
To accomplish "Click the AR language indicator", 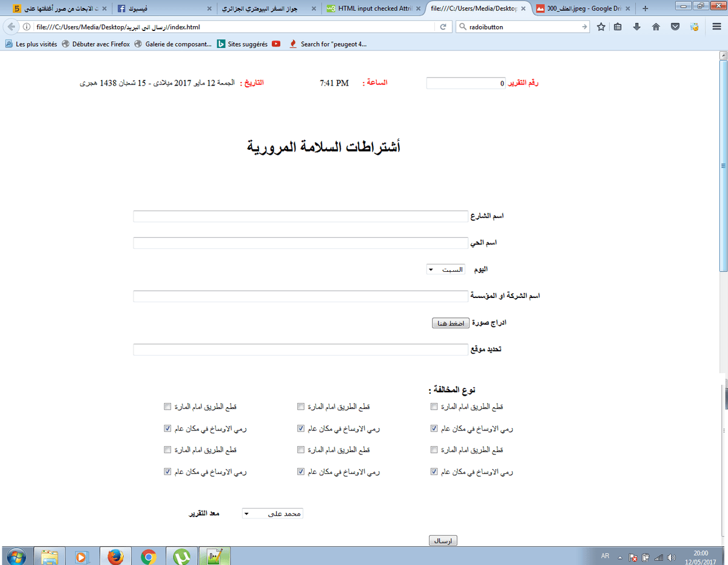I will click(x=605, y=556).
